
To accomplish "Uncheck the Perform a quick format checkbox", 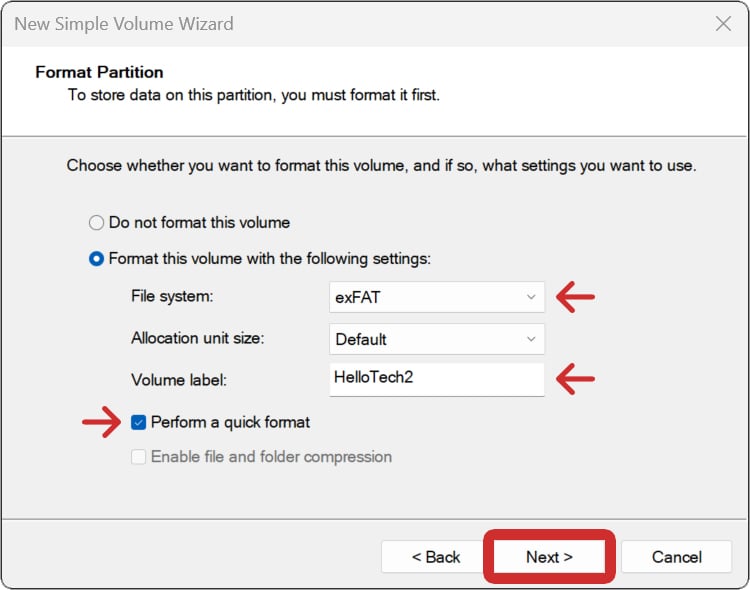I will tap(138, 422).
